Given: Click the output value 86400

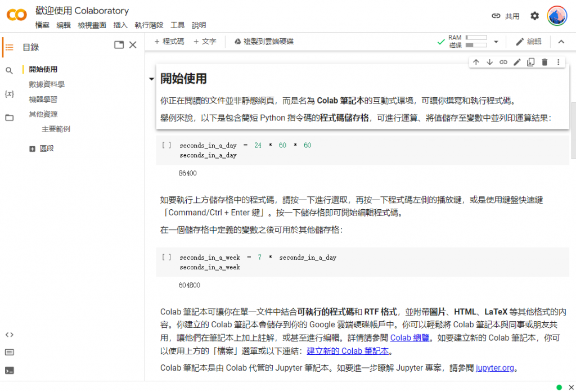Looking at the screenshot, I should 188,173.
